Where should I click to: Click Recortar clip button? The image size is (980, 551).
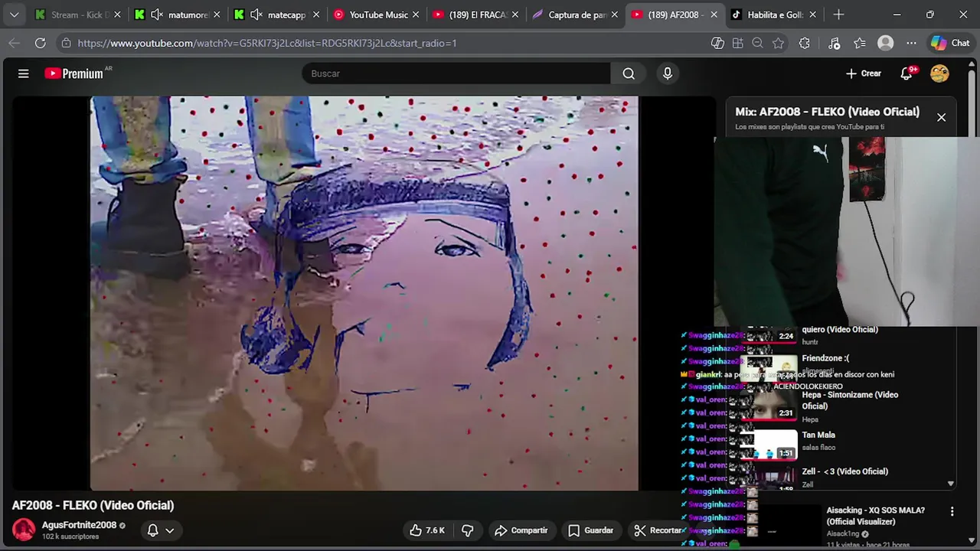point(658,530)
